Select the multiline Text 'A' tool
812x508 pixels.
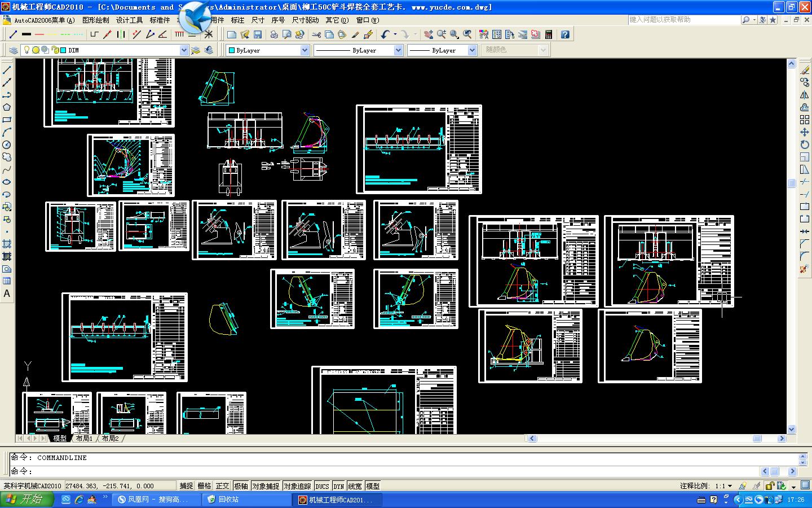(x=7, y=294)
